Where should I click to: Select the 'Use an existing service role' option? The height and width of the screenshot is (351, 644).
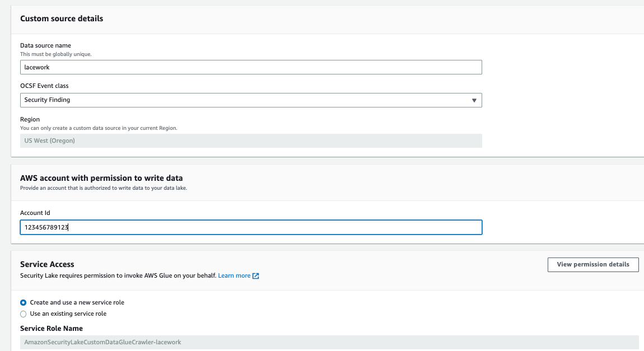point(23,313)
